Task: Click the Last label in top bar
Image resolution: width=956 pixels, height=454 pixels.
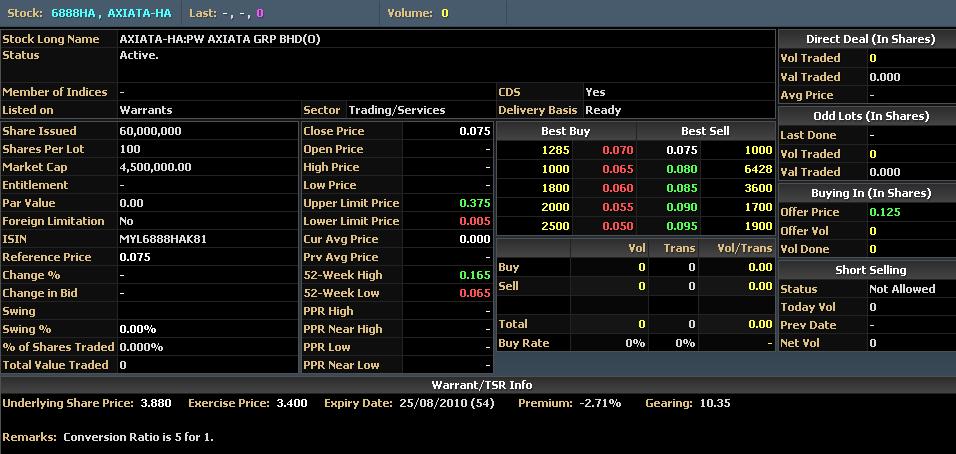Action: pyautogui.click(x=202, y=13)
